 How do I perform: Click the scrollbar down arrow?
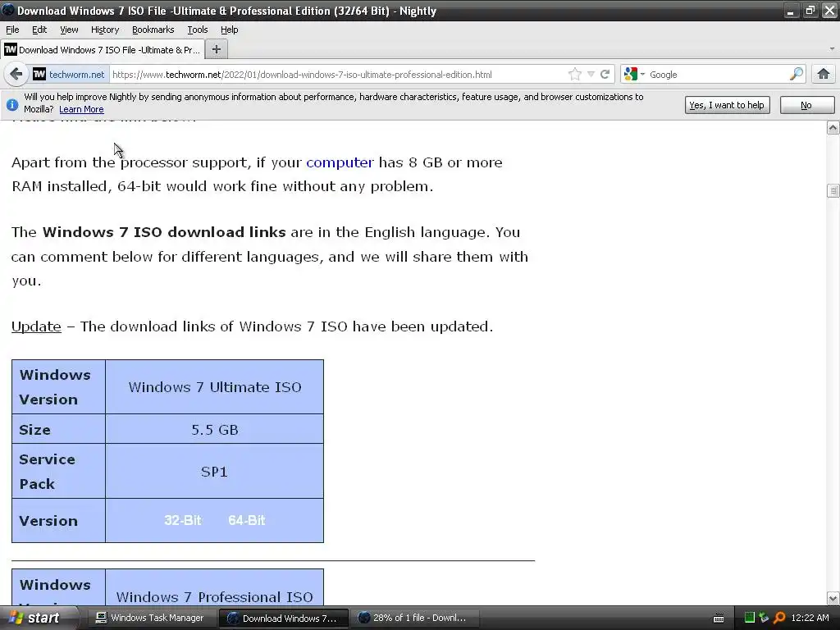[833, 598]
